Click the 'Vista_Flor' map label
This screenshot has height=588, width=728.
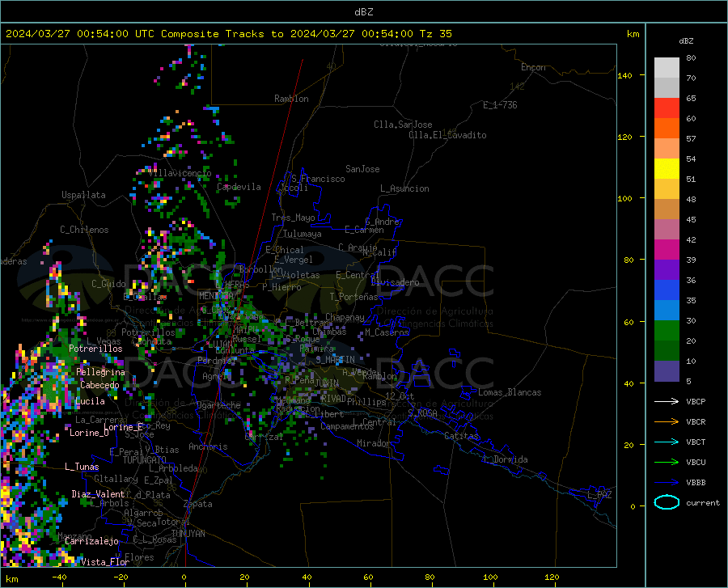(x=105, y=562)
